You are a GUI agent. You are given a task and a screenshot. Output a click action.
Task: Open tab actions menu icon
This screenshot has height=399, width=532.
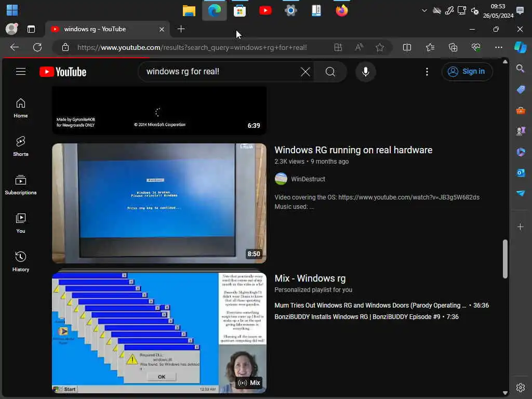pos(31,29)
